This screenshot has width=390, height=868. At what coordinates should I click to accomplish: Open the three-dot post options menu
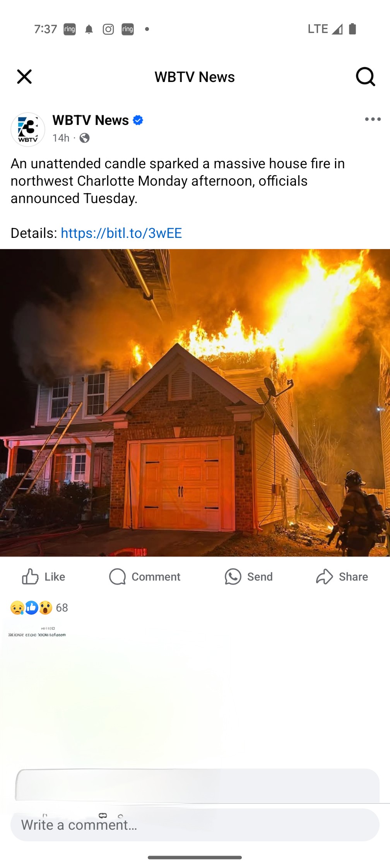(x=373, y=119)
